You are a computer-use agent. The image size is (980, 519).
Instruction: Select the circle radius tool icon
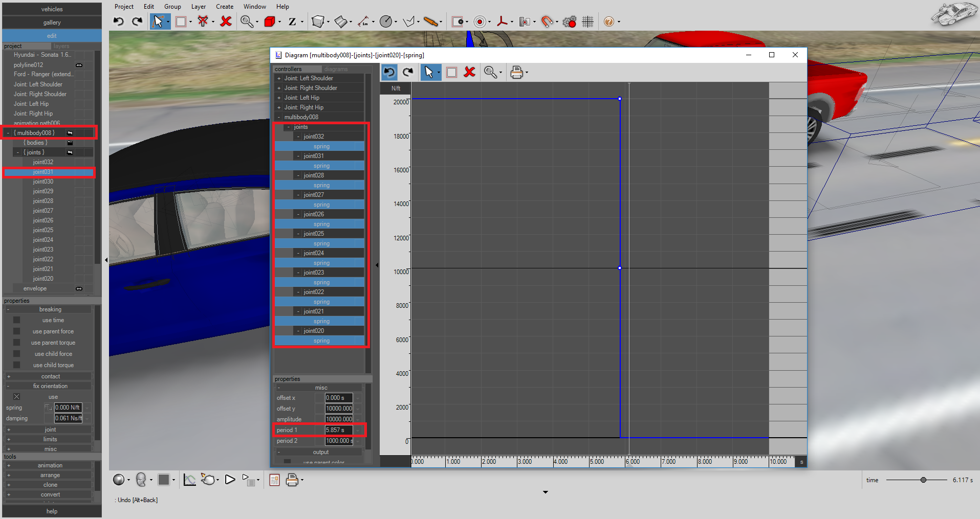tap(386, 21)
